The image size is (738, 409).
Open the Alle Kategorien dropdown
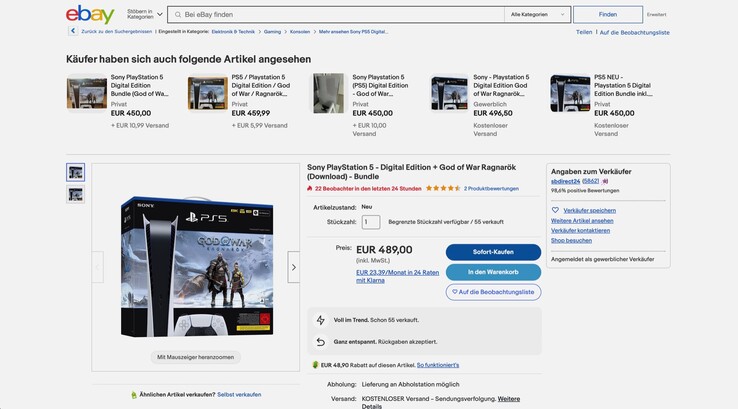click(537, 15)
